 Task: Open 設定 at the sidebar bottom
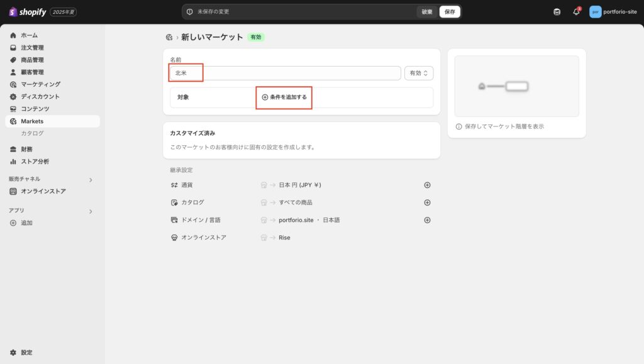(26, 353)
